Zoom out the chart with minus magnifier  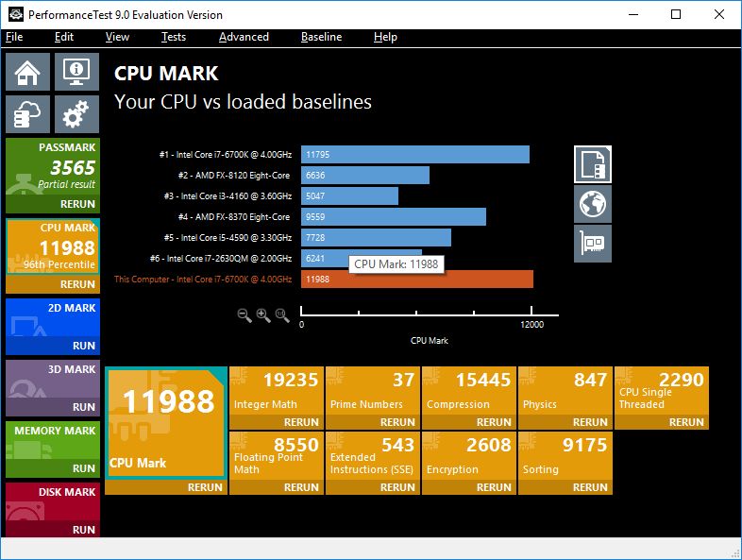pos(245,315)
